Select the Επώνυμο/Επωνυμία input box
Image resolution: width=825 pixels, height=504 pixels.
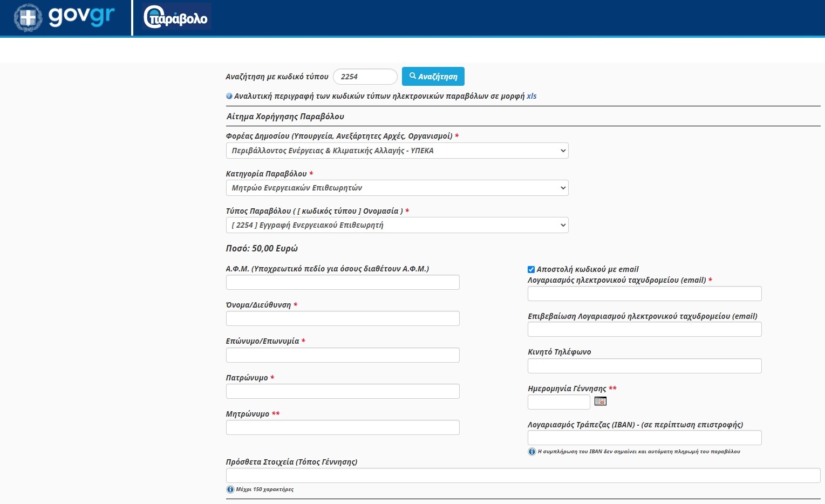(x=343, y=355)
